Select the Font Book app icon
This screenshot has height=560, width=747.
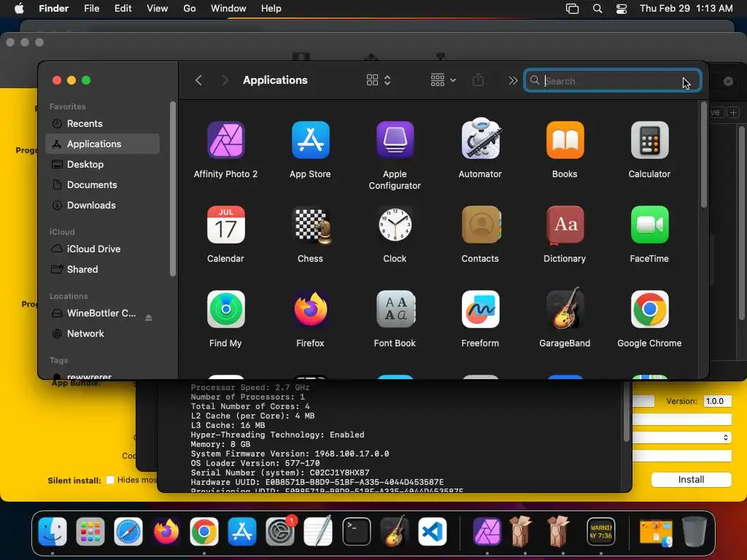coord(395,309)
